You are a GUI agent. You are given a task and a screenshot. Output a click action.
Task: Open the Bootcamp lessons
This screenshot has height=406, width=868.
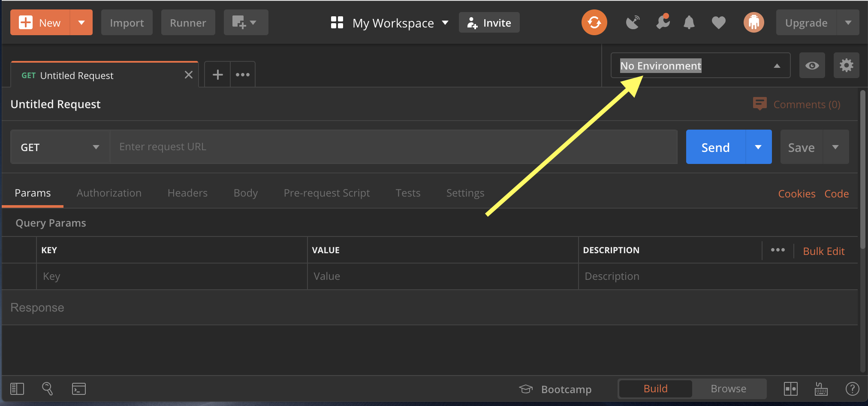(555, 389)
